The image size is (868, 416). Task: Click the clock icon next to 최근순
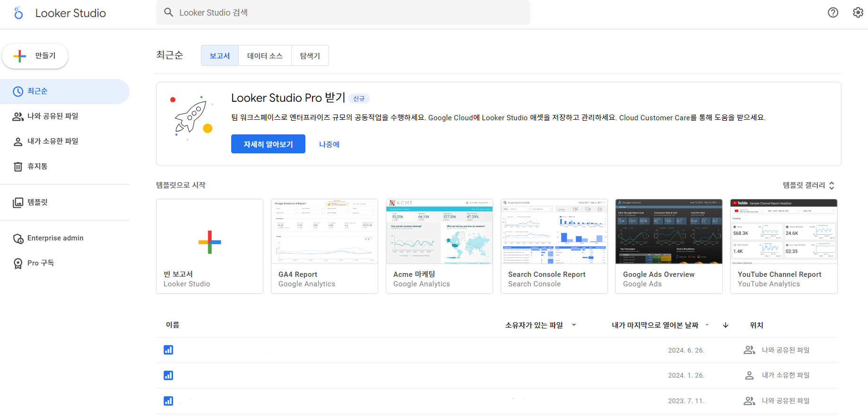click(x=18, y=91)
